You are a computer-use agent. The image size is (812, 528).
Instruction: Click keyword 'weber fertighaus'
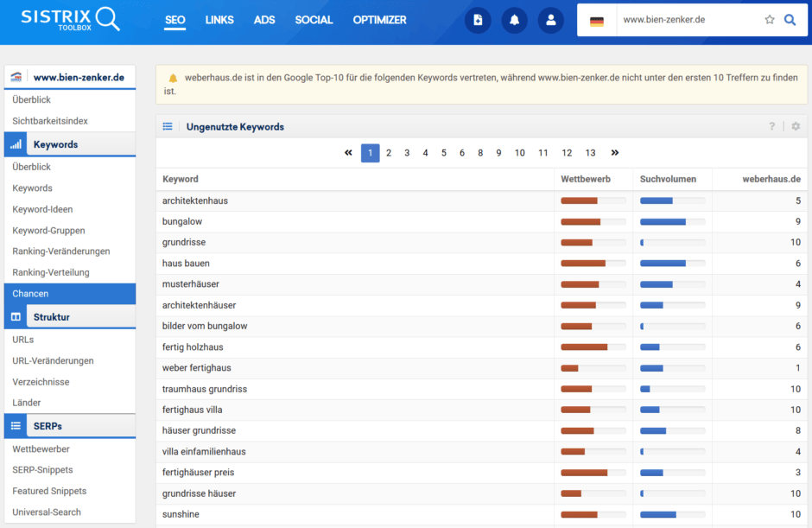pos(196,368)
